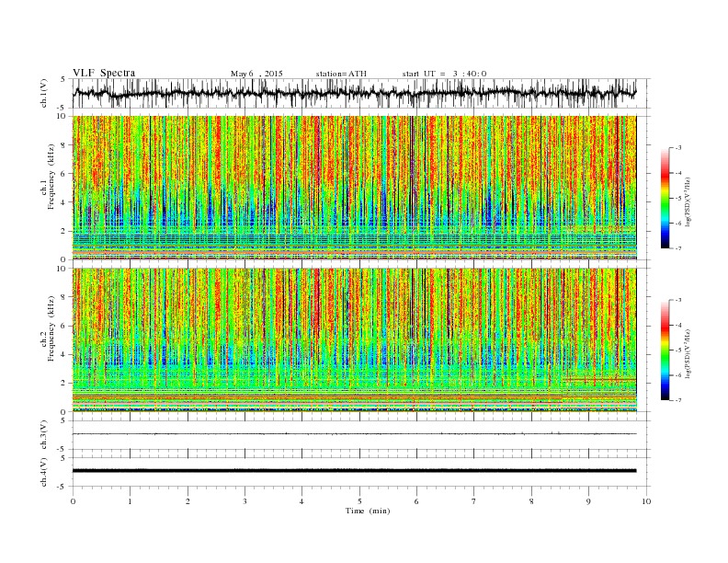
Task: Click the ch.2 "Frequency (kHz)" axis label
Action: pos(51,329)
